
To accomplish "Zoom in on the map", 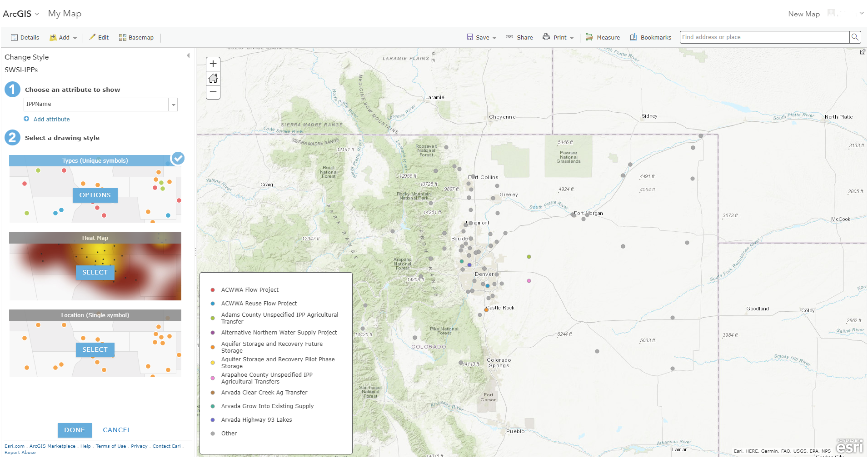I will pos(213,64).
